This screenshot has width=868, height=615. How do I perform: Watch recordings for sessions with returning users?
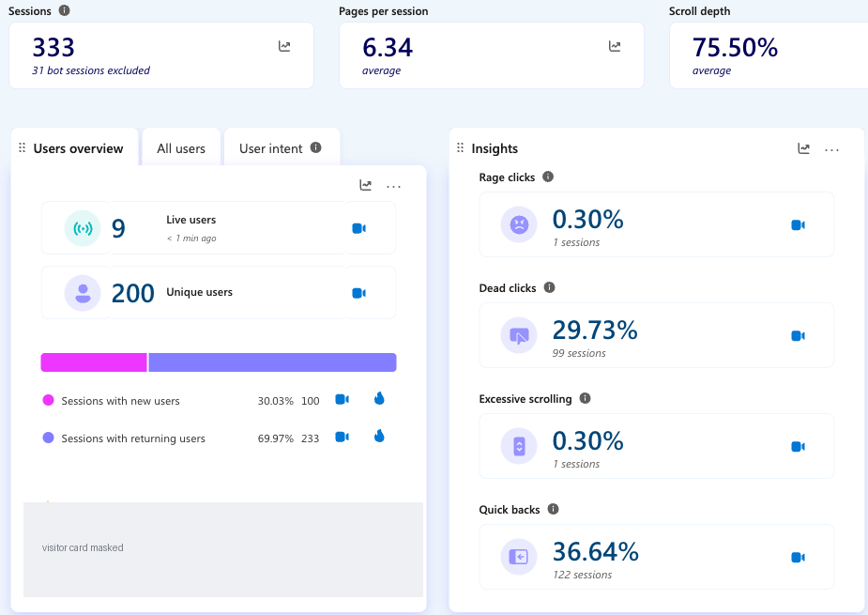[343, 438]
